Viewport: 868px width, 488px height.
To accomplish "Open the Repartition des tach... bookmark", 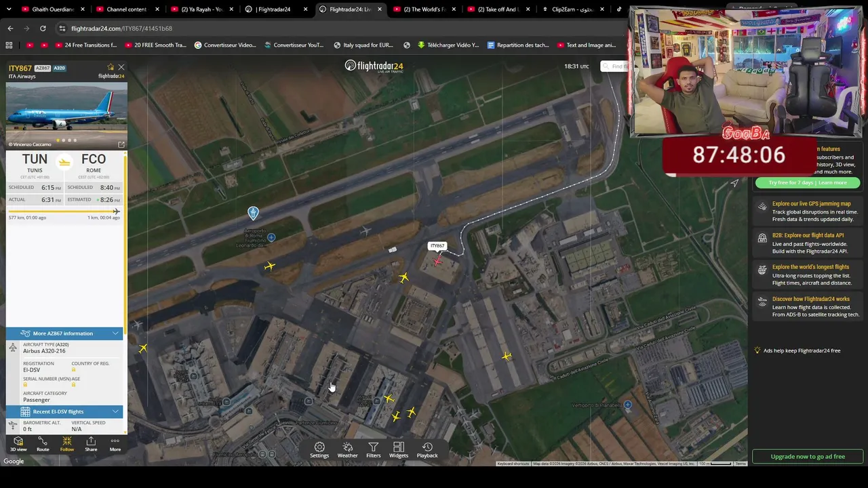I will tap(518, 45).
